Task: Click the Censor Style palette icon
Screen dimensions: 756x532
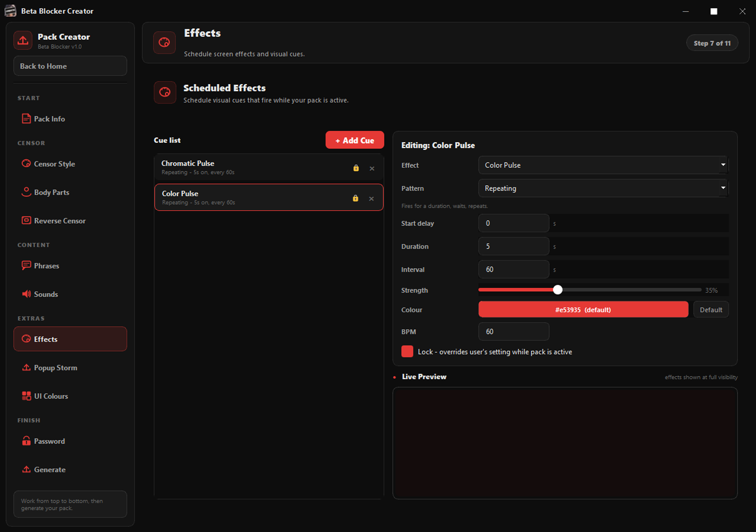Action: click(26, 164)
